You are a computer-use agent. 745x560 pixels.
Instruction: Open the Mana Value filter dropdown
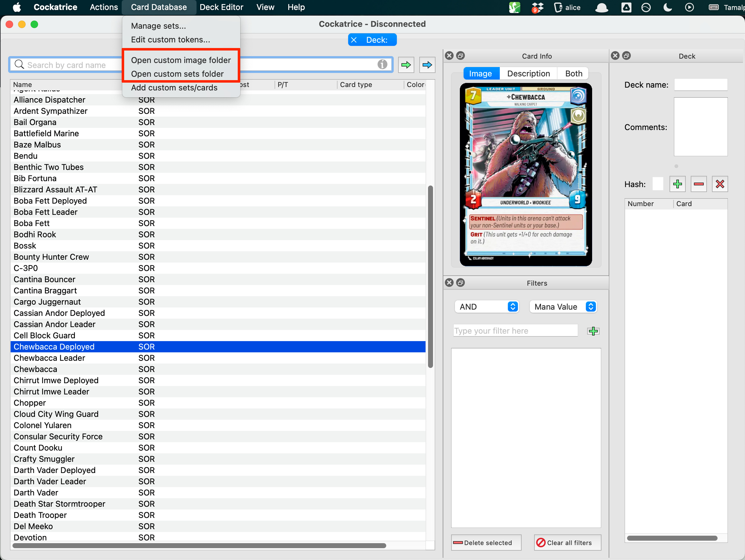563,307
